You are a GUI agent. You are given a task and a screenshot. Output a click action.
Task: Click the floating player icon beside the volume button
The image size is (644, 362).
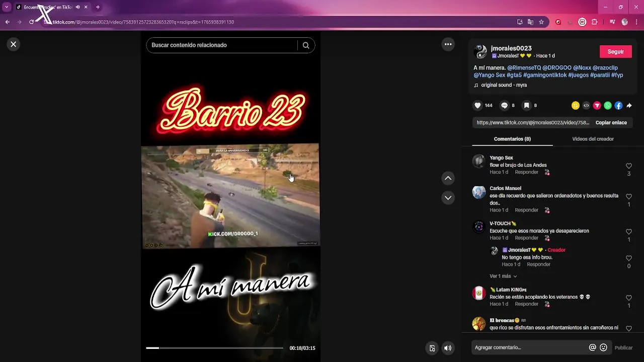(x=432, y=348)
